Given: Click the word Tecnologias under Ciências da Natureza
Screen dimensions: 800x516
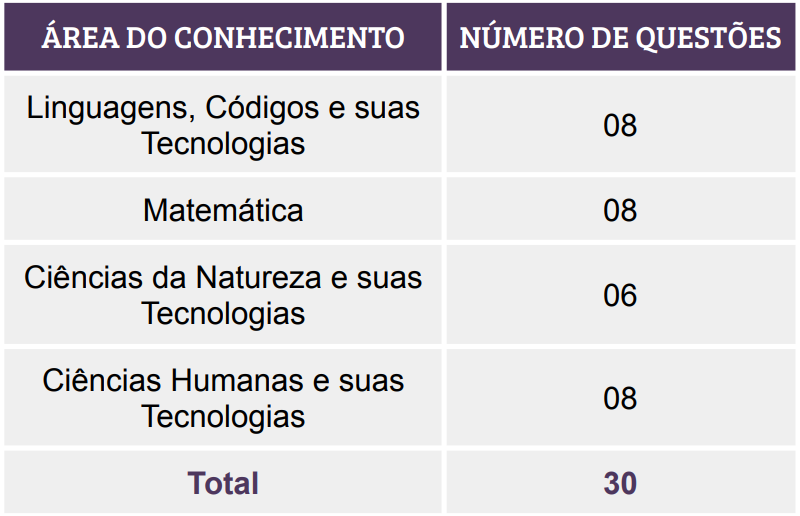Looking at the screenshot, I should tap(223, 313).
